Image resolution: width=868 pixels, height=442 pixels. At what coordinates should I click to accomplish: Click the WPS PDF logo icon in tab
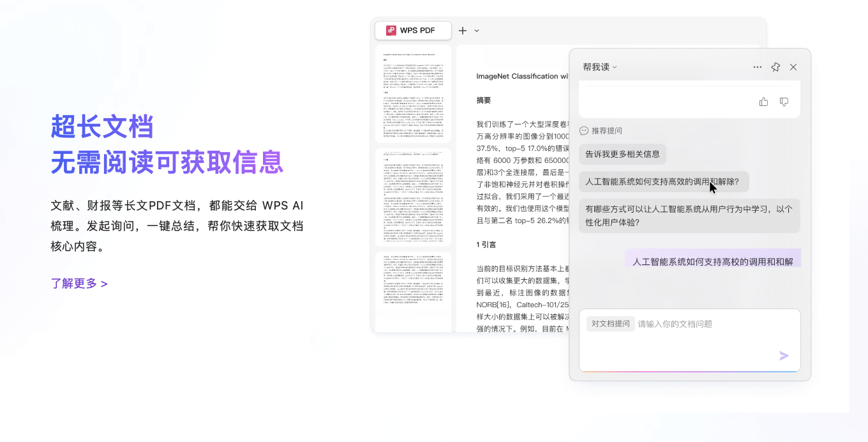[391, 30]
